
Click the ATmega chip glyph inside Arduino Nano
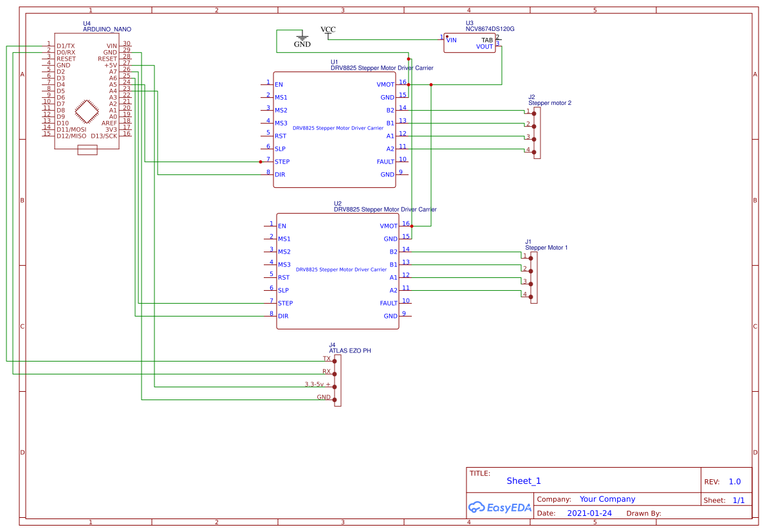tap(88, 111)
